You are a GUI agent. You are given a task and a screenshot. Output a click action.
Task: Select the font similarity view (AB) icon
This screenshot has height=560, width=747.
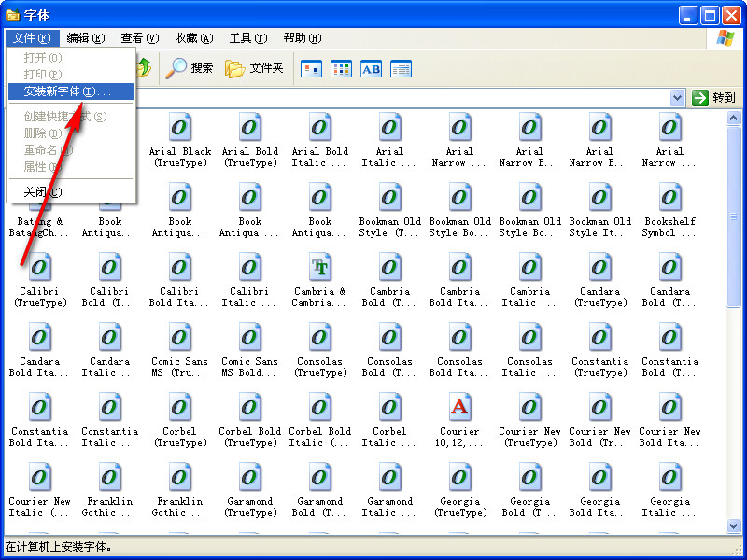tap(371, 68)
